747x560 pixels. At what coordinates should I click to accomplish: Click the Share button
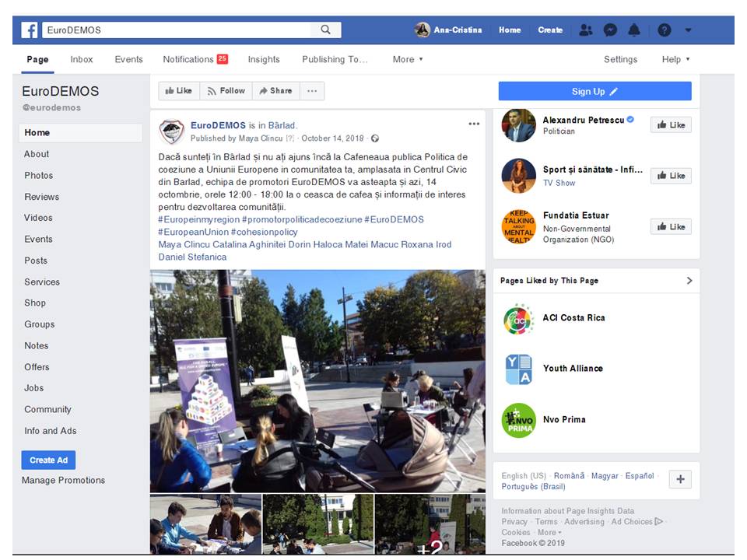275,91
